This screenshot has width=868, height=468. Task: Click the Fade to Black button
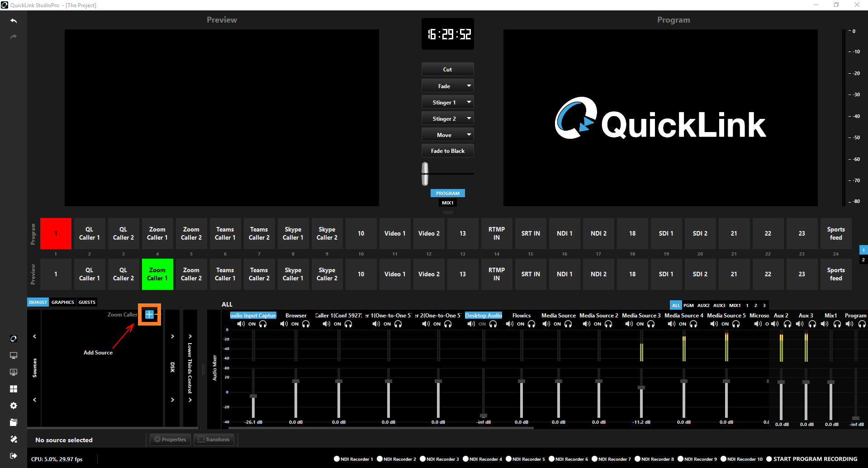447,151
